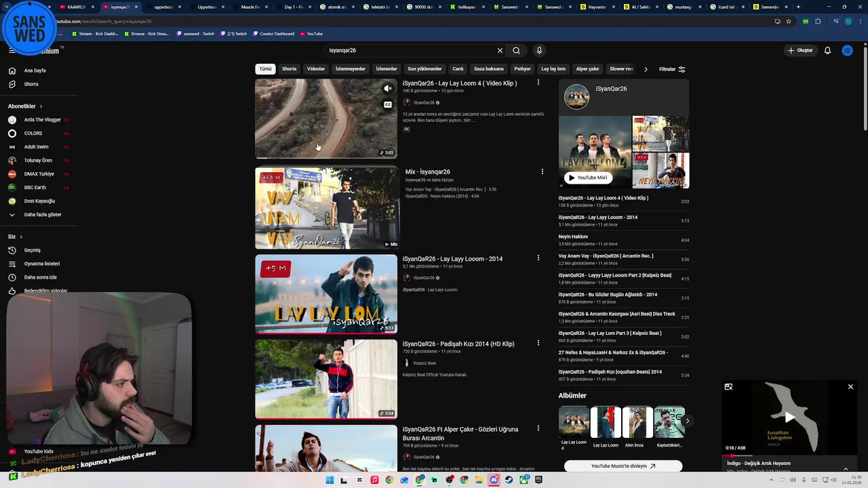Close the miniplayer
The height and width of the screenshot is (488, 868).
850,387
